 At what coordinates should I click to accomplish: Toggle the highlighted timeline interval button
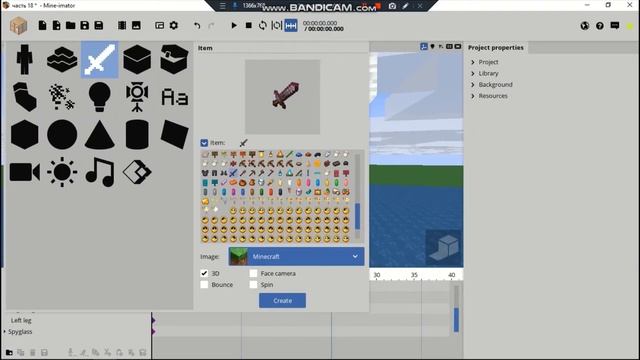pos(291,25)
